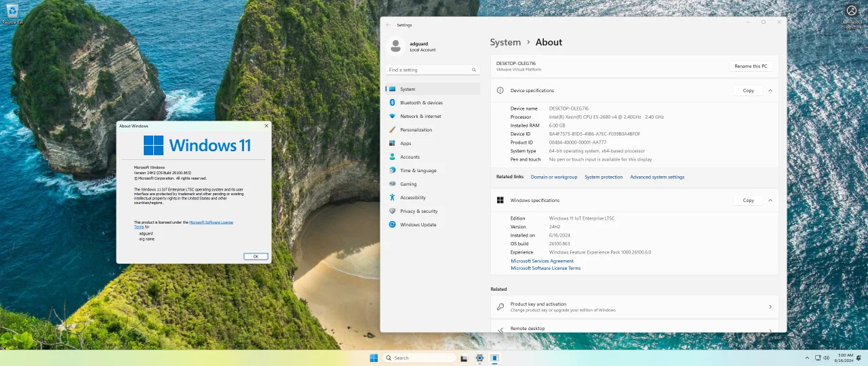Go to System in the breadcrumb header

coord(505,42)
